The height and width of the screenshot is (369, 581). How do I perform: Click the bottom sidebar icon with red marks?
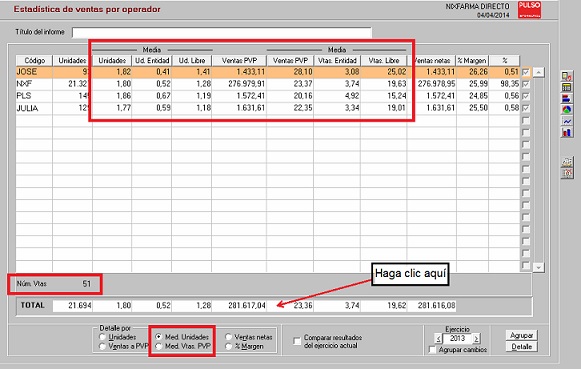click(x=567, y=173)
